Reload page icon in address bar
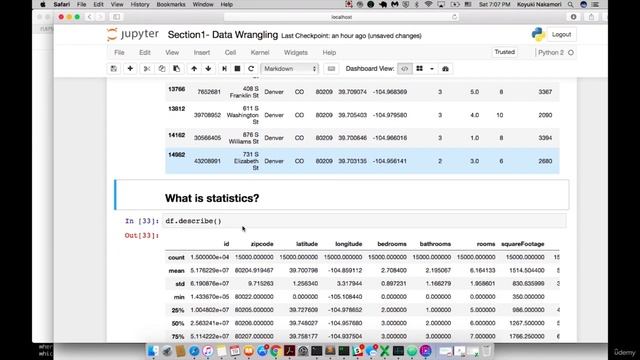The height and width of the screenshot is (360, 640). (x=454, y=17)
